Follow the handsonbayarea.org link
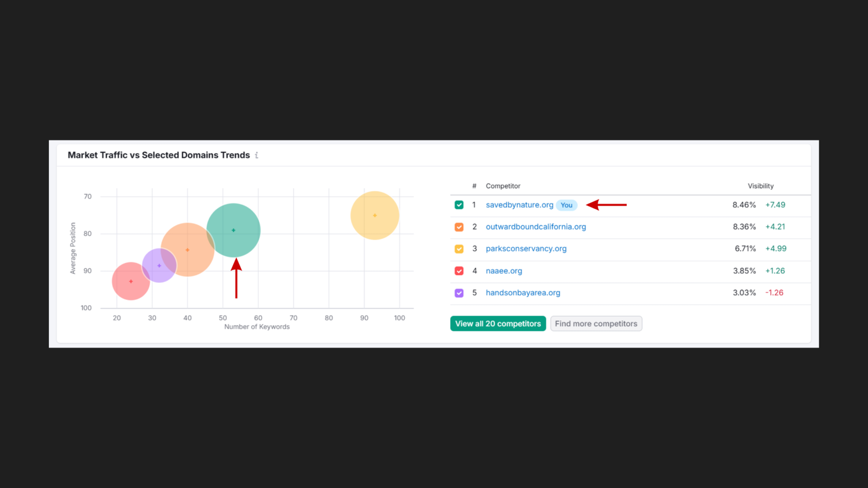 click(522, 293)
